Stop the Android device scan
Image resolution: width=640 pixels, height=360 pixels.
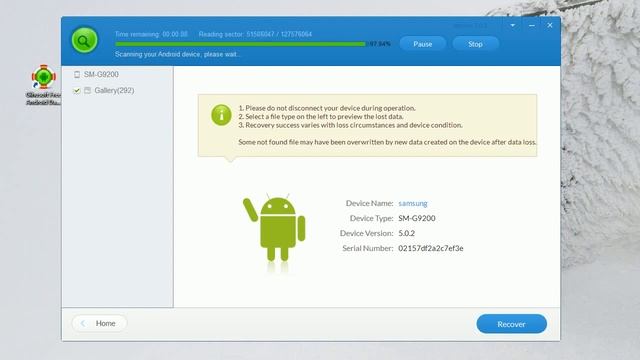[x=476, y=44]
